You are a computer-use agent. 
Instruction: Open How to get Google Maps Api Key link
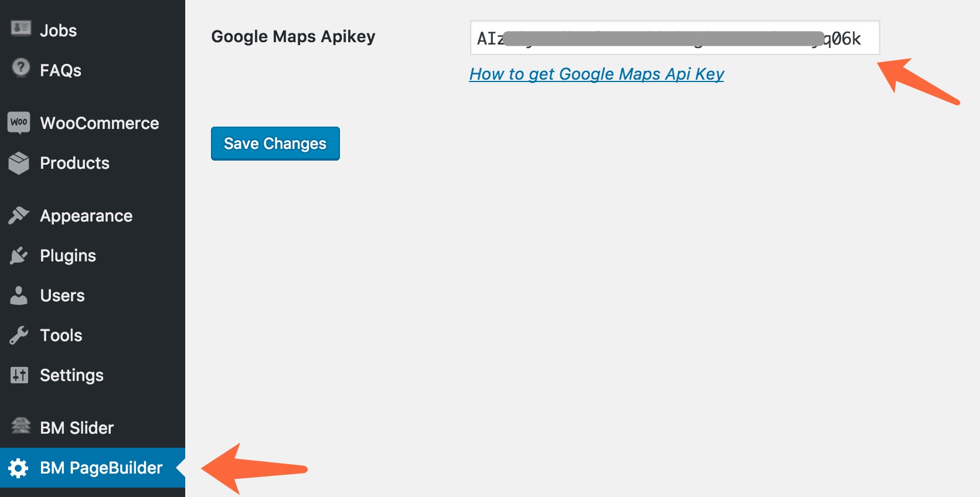point(597,74)
